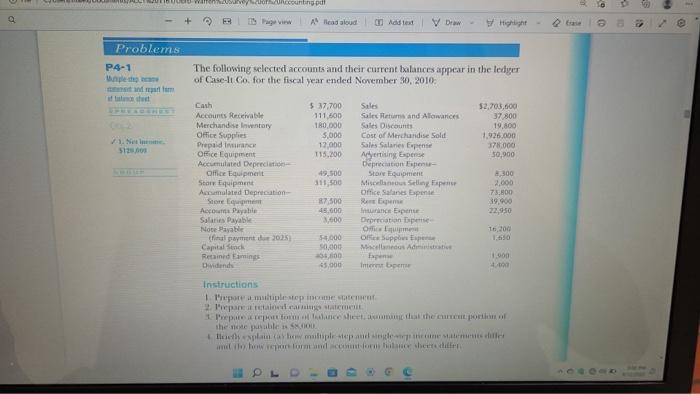Open the Page view option
This screenshot has width=700, height=394.
(270, 22)
